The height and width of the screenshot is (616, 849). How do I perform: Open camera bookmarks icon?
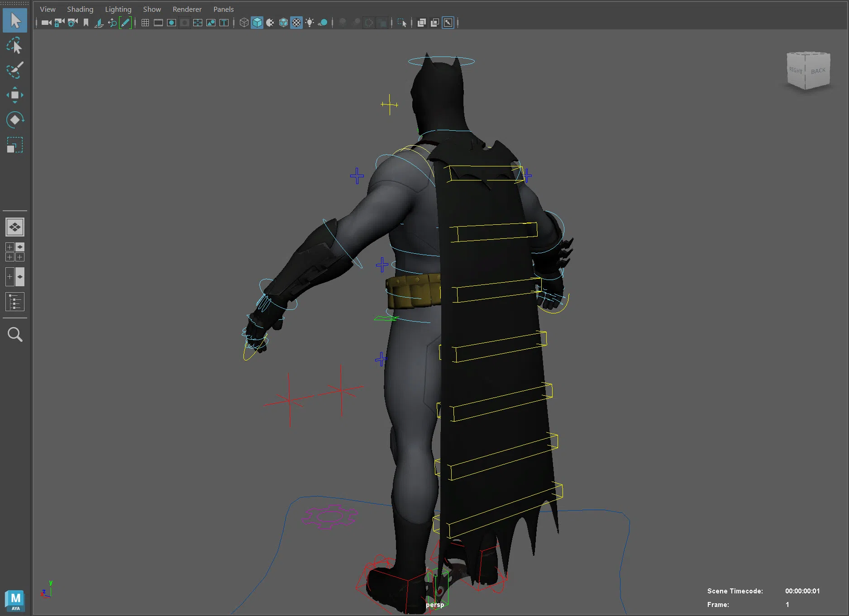click(86, 23)
